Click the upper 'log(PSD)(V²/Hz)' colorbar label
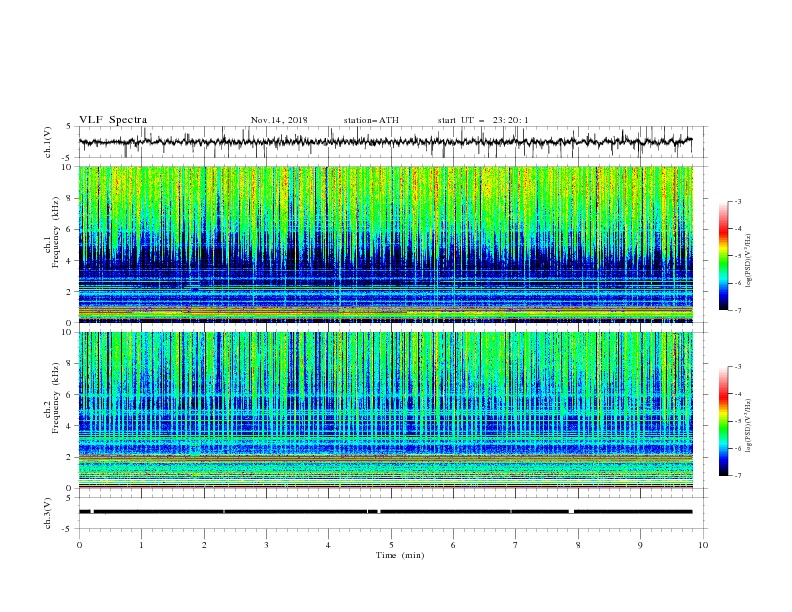Image resolution: width=792 pixels, height=612 pixels. click(x=749, y=261)
